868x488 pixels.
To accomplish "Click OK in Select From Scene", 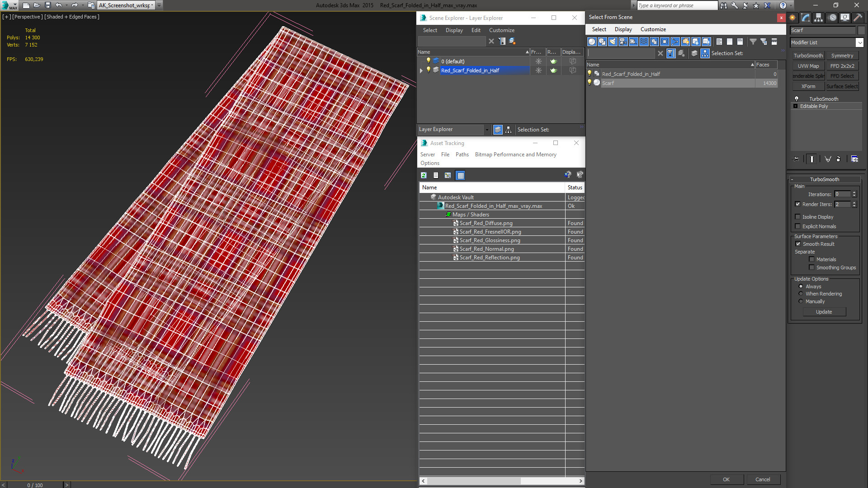I will (x=726, y=479).
